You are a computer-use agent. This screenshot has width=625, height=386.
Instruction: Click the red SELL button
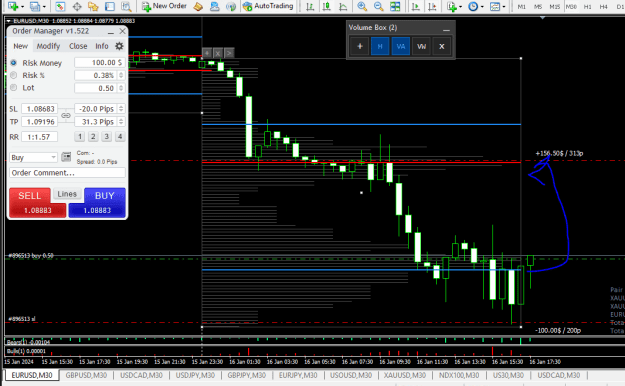point(37,203)
